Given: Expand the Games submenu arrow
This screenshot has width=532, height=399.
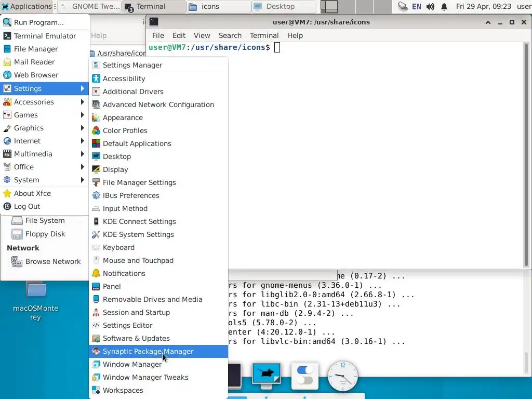Looking at the screenshot, I should click(x=82, y=115).
